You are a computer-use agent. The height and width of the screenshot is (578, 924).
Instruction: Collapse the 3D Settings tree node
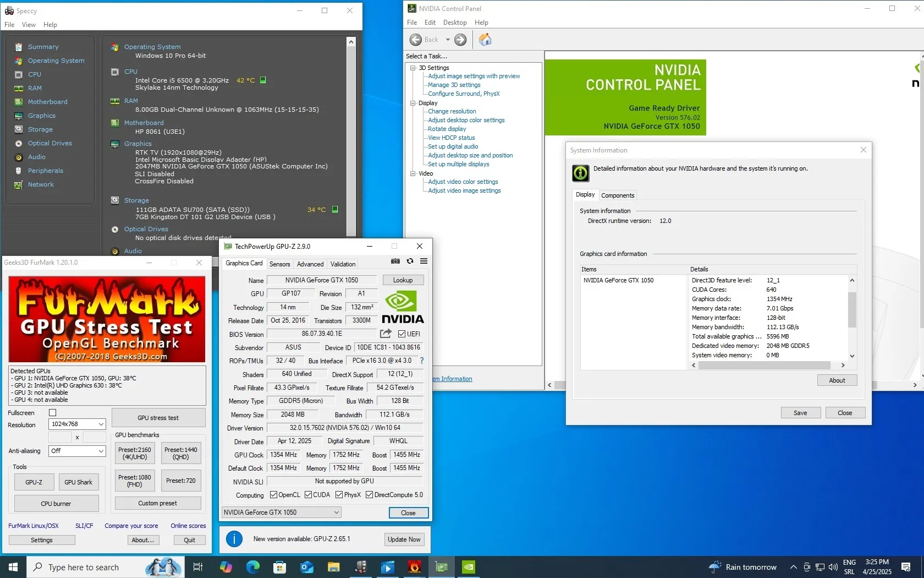pos(413,68)
